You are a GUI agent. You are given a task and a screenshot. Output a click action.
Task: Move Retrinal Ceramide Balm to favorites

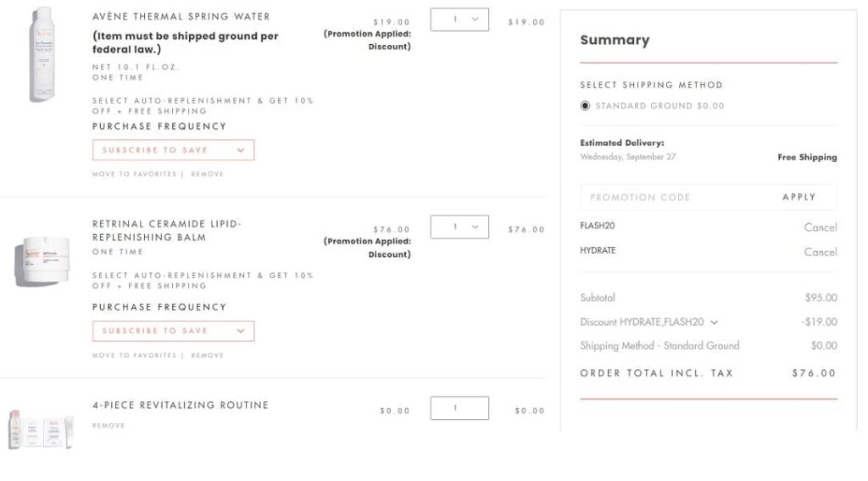point(134,355)
